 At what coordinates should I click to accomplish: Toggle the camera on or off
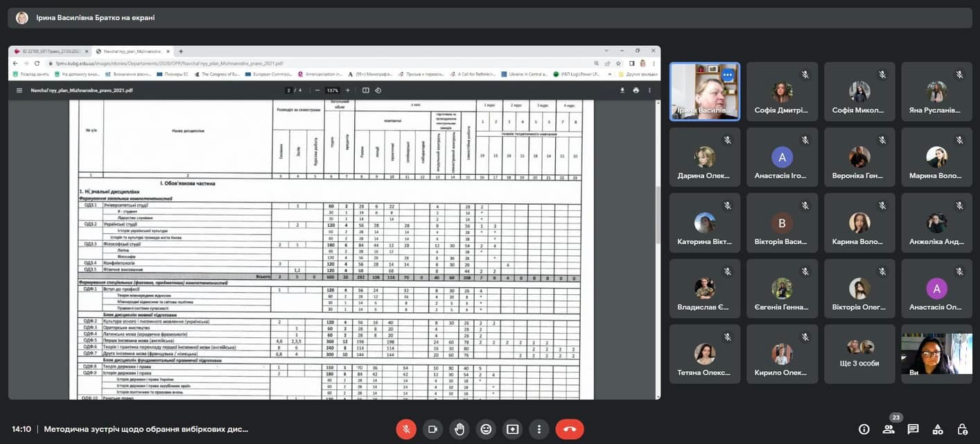(x=432, y=429)
